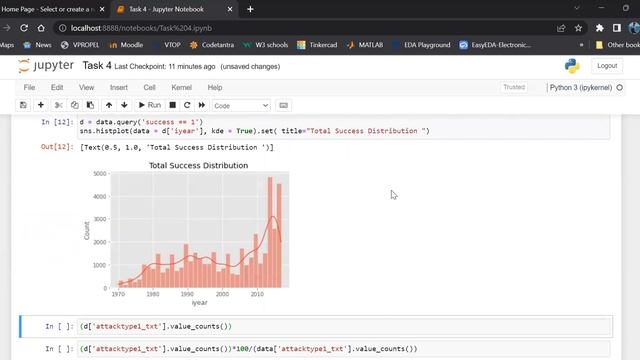Screen dimensions: 640x360
Task: Open the Tinkercad bookmark
Action: 318,45
